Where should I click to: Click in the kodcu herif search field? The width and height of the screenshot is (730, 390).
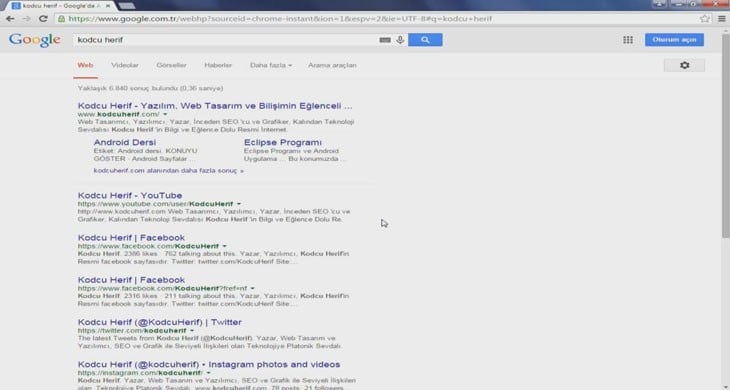coord(226,40)
